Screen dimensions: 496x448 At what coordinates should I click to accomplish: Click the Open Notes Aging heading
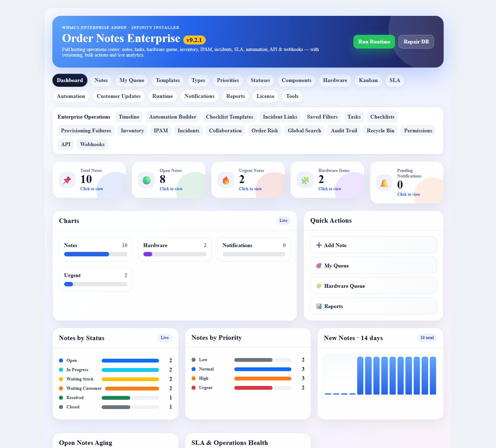click(x=85, y=443)
